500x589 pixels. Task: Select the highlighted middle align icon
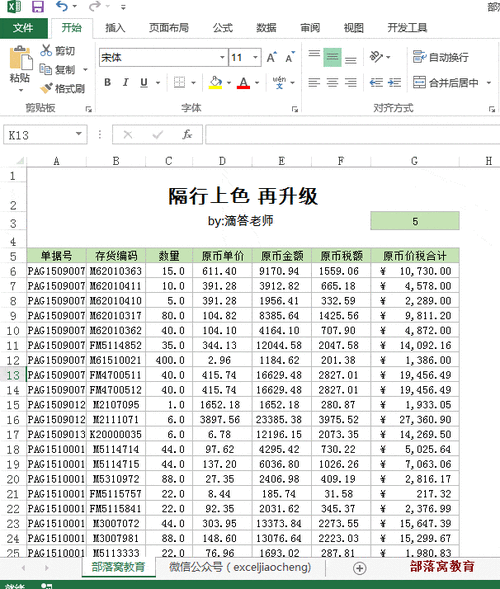pos(332,57)
